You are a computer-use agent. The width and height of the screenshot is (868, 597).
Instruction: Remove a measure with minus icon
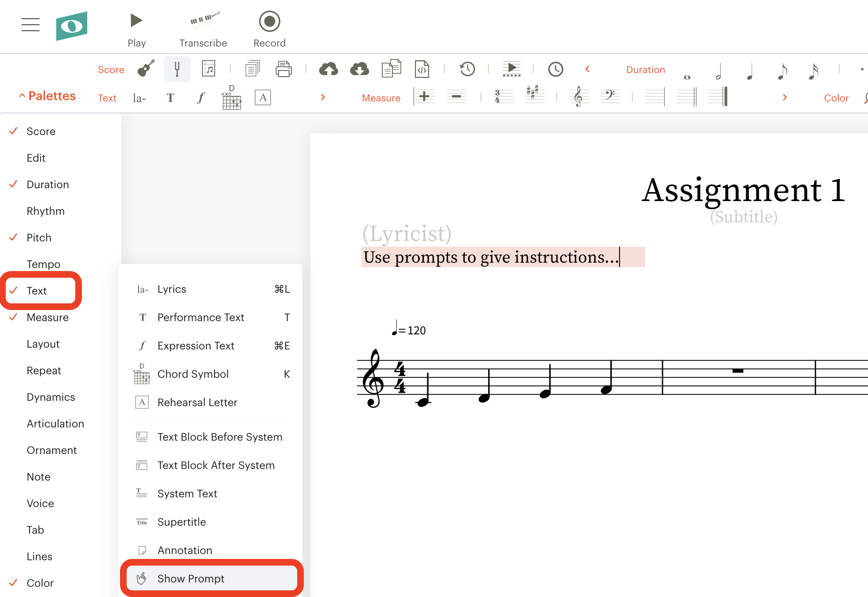456,96
